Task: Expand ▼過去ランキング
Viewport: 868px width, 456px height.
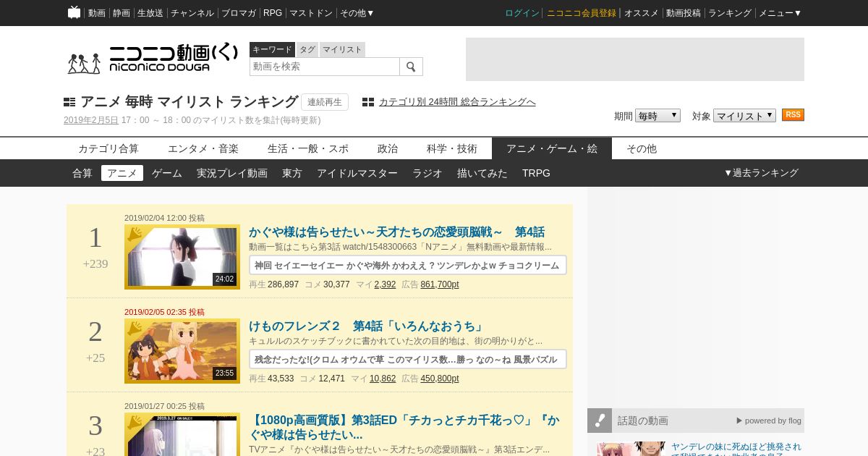Action: tap(761, 173)
